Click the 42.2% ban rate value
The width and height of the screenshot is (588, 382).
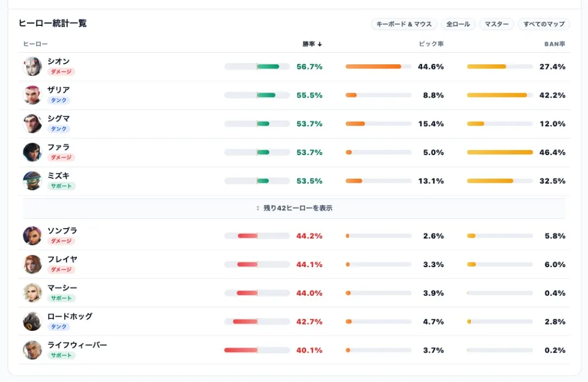point(552,95)
